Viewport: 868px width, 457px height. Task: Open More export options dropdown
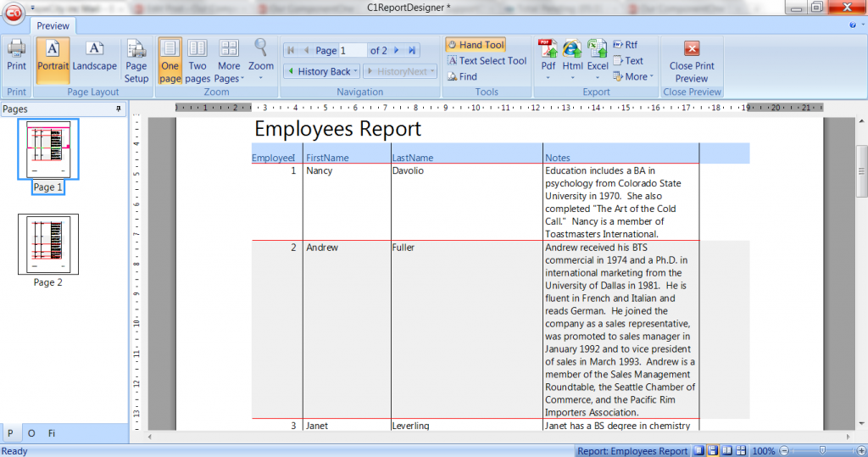[x=633, y=76]
